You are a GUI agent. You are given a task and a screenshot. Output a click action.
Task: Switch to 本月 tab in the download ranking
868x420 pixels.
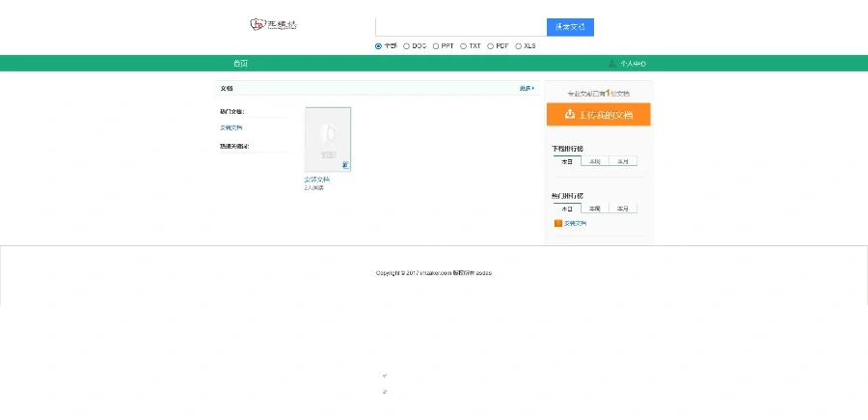pos(623,161)
